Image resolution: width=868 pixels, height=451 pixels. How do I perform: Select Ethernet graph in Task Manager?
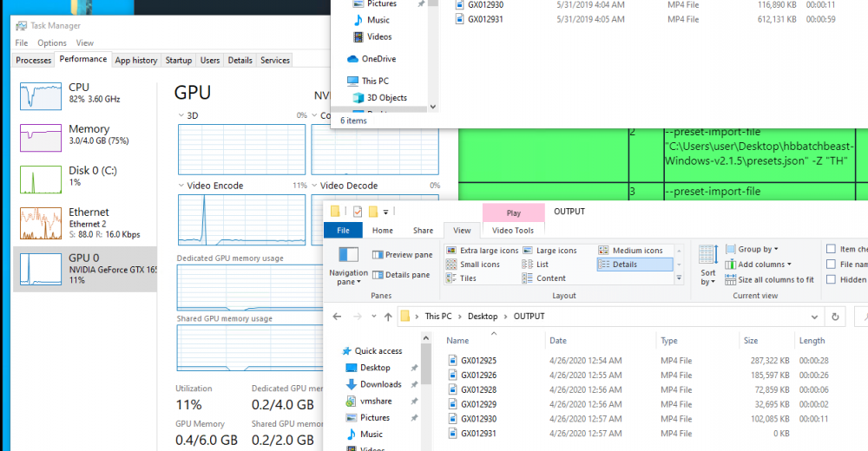(41, 223)
